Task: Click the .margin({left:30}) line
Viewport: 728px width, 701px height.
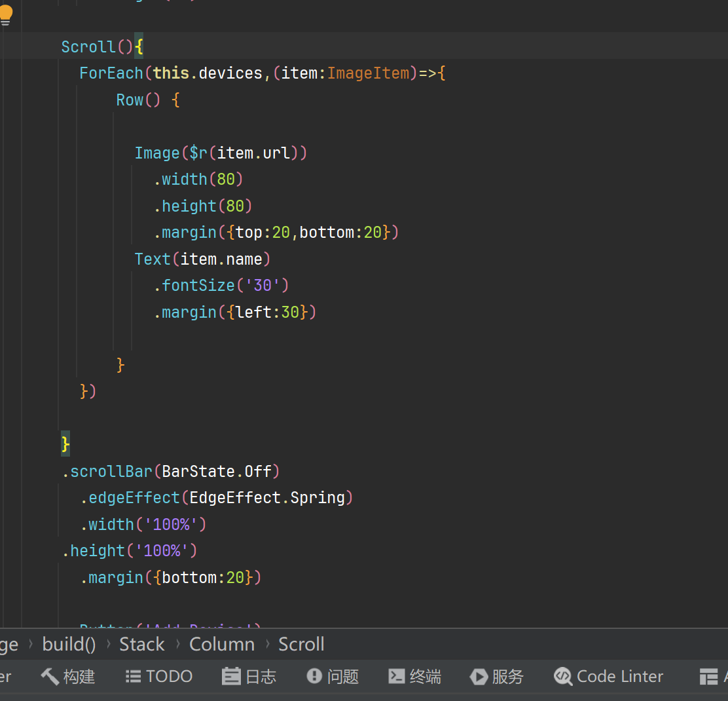Action: point(234,313)
